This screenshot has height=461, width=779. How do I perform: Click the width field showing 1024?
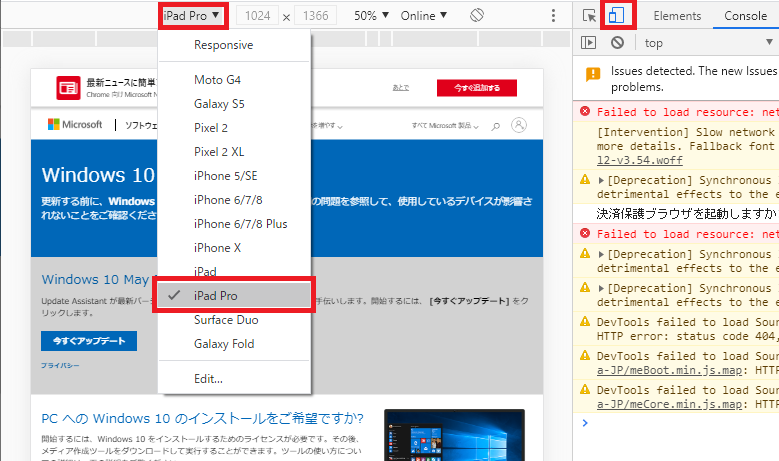257,16
